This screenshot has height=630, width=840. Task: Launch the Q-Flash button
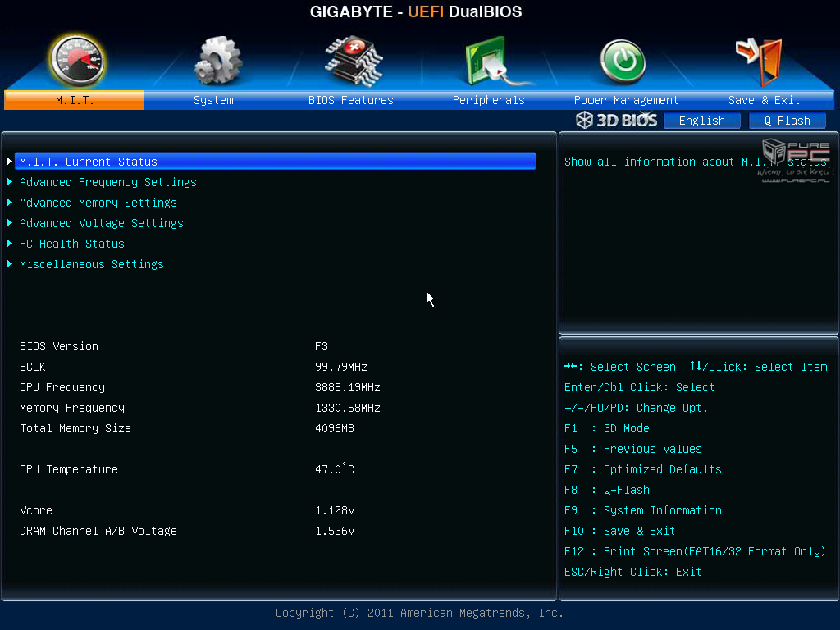coord(787,121)
